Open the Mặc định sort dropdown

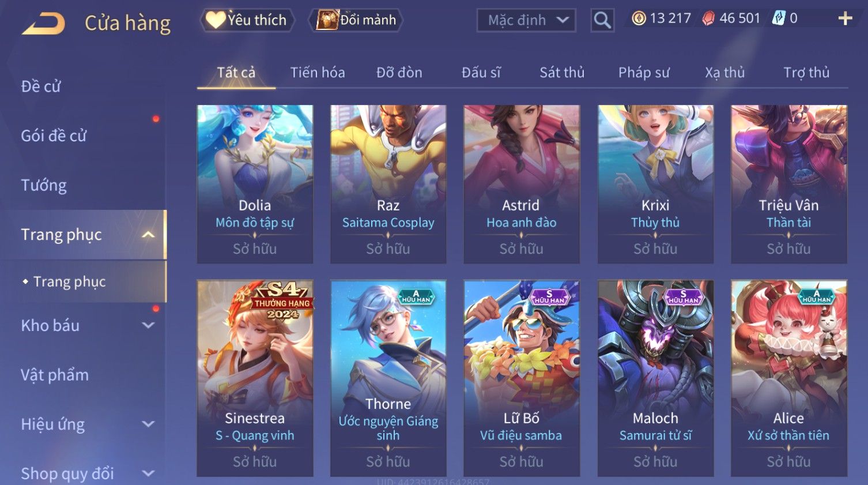tap(526, 21)
